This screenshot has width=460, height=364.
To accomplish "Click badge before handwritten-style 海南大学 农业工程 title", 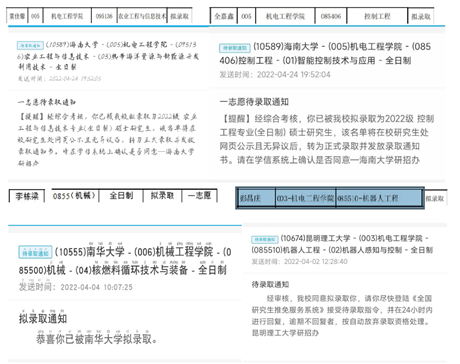I will 30,45.
